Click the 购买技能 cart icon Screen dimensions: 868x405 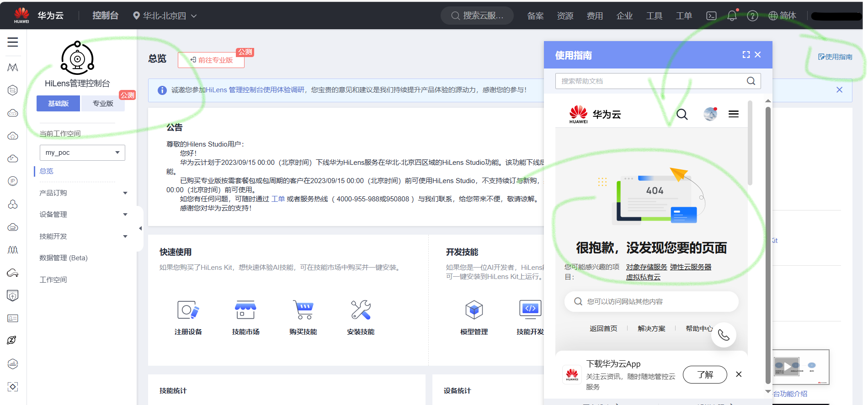[303, 310]
